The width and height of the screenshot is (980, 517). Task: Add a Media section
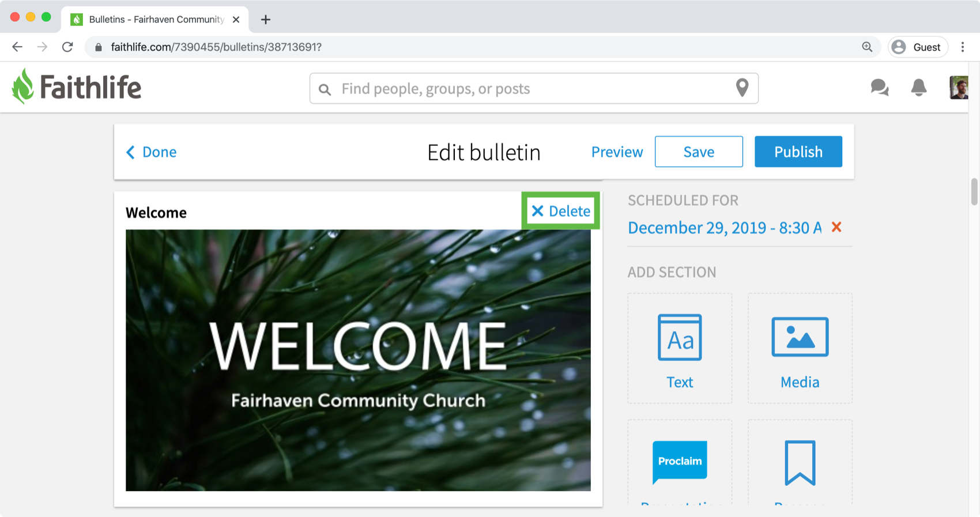point(800,348)
